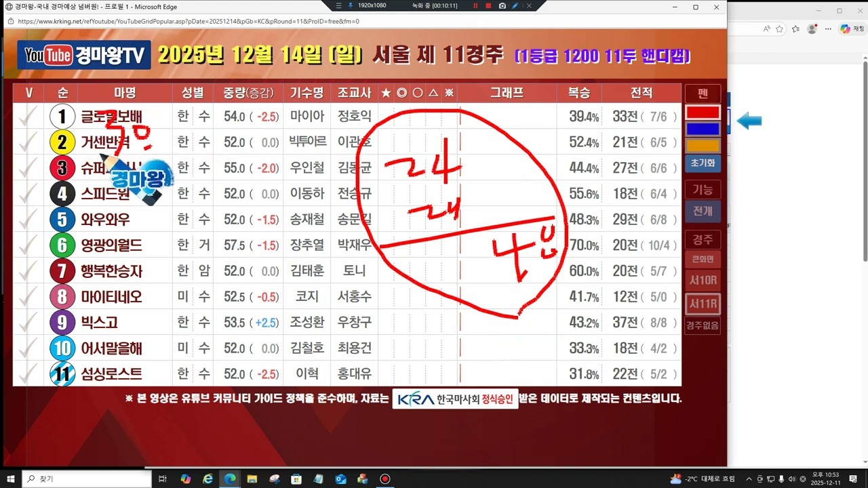This screenshot has width=868, height=488.
Task: Open the File Explorer taskbar icon
Action: tap(252, 479)
